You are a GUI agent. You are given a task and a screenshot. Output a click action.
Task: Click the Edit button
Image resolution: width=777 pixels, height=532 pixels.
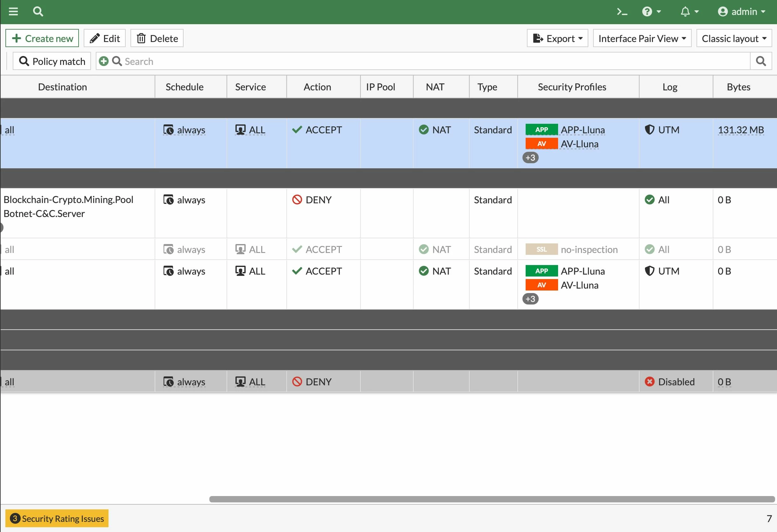[105, 38]
